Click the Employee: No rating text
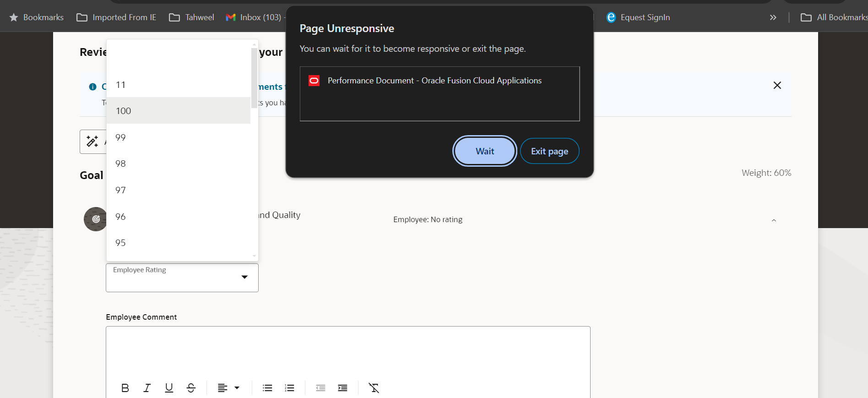 point(428,219)
